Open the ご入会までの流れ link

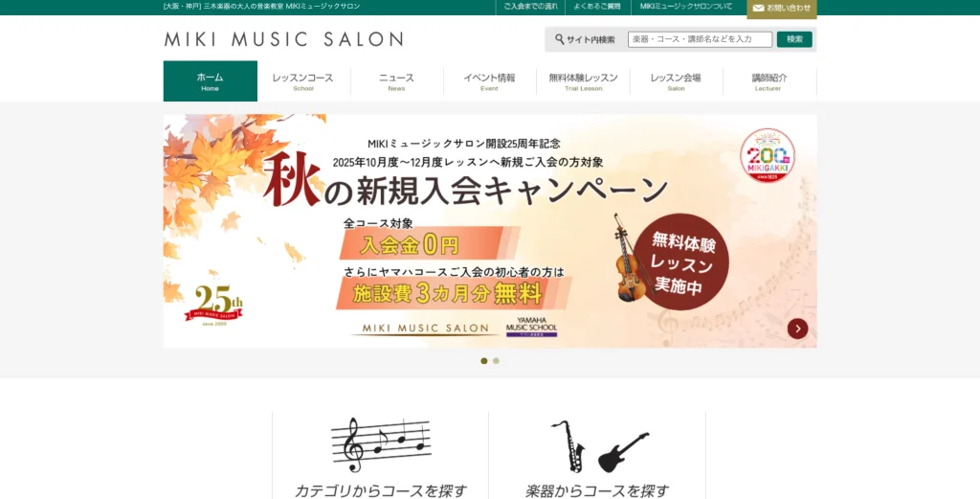pos(530,7)
